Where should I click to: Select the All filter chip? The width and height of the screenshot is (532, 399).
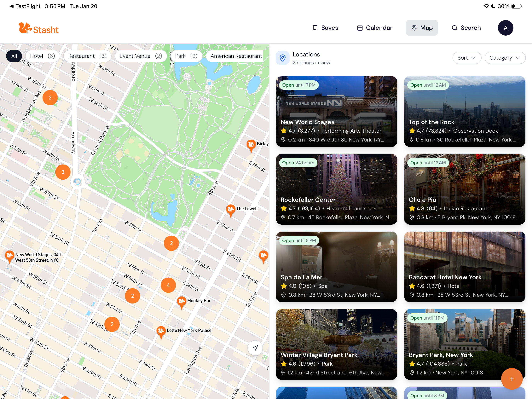tap(14, 56)
